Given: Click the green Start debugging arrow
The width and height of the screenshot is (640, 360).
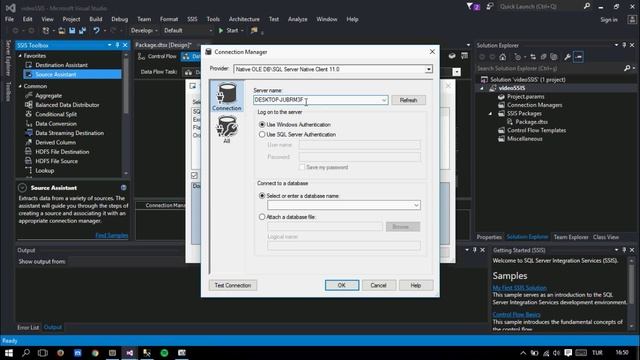Looking at the screenshot, I should [221, 30].
